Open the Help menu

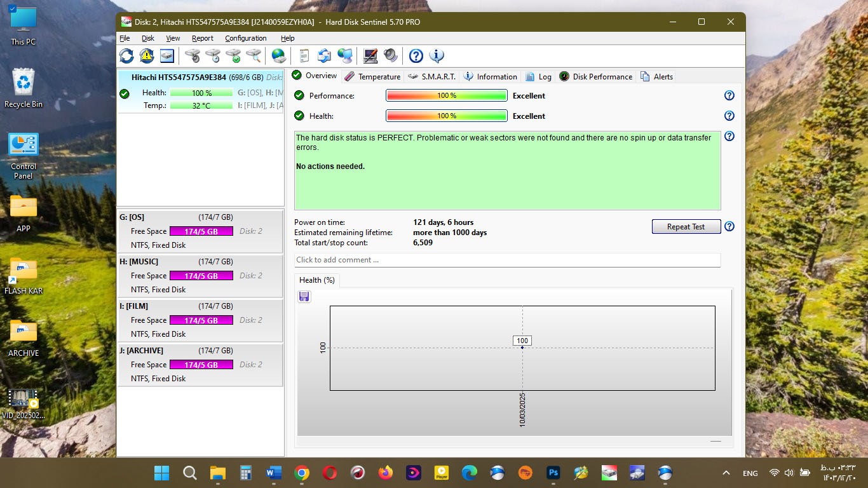click(288, 38)
